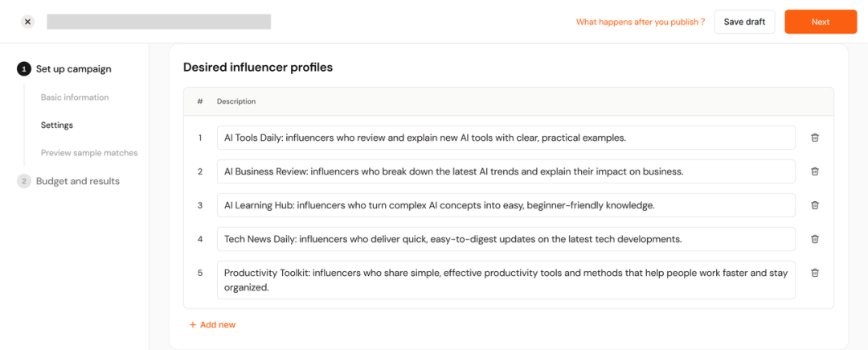The image size is (868, 350).
Task: Click into the Tech News Daily description
Action: [x=506, y=239]
